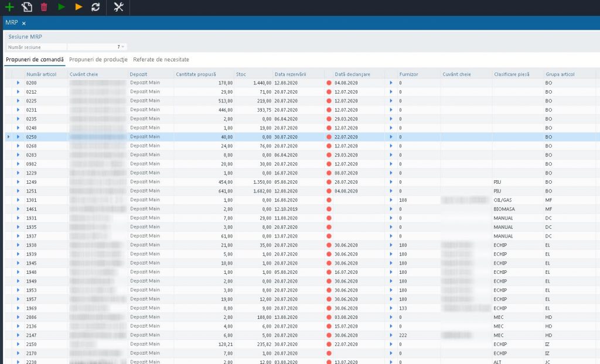600x364 pixels.
Task: Close the MRP tab
Action: click(x=24, y=23)
